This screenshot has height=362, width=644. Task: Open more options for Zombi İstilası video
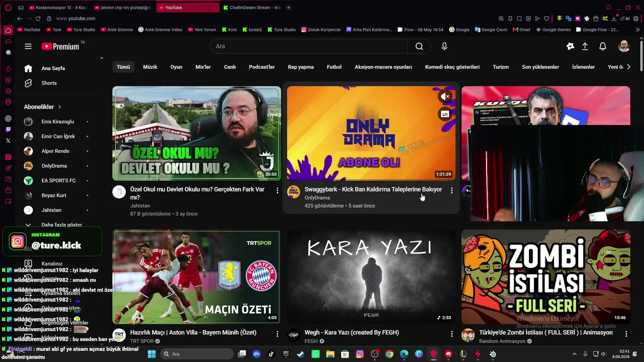tap(626, 334)
